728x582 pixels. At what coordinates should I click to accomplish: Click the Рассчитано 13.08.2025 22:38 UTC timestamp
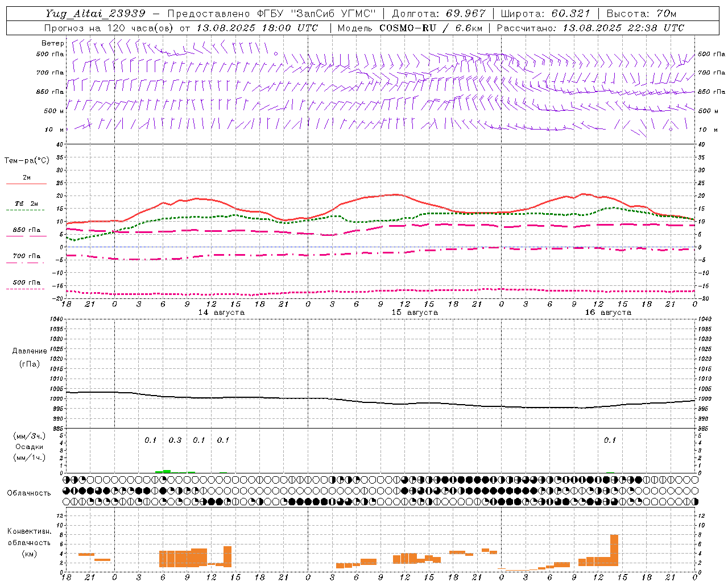point(590,28)
